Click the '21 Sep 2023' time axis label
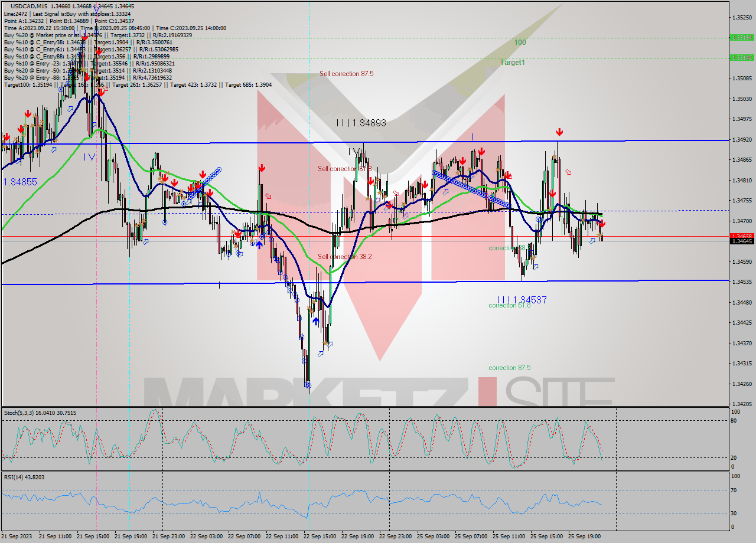The image size is (756, 543). coord(17,536)
